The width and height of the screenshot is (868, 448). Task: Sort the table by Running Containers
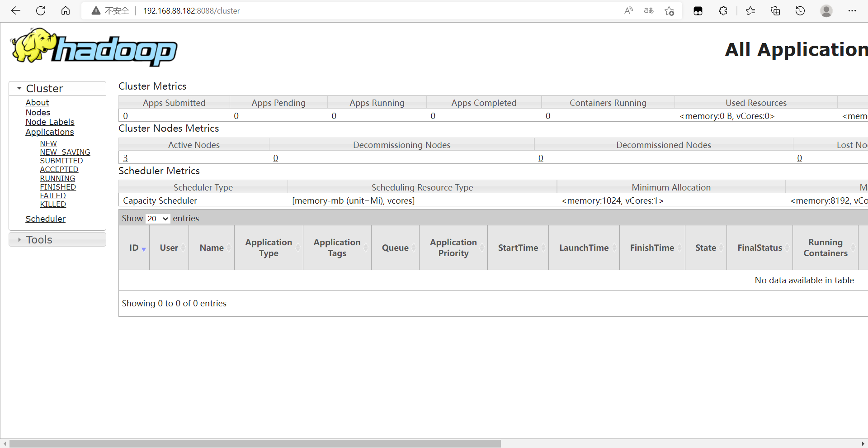point(826,248)
